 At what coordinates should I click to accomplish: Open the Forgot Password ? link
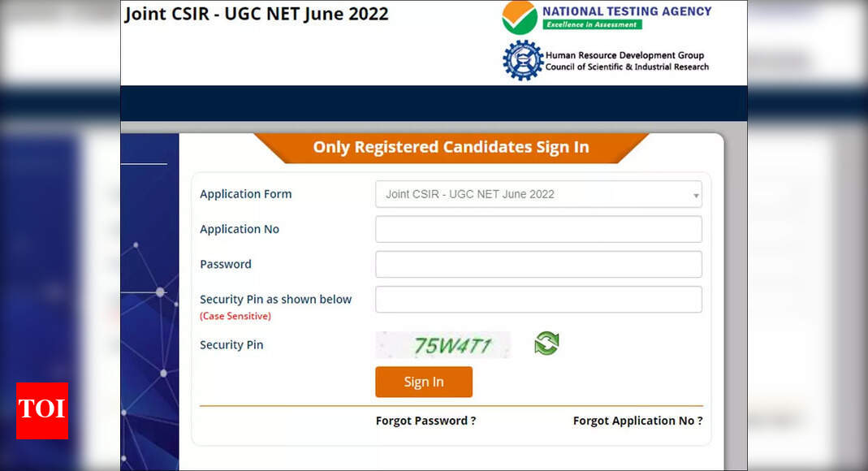[425, 421]
